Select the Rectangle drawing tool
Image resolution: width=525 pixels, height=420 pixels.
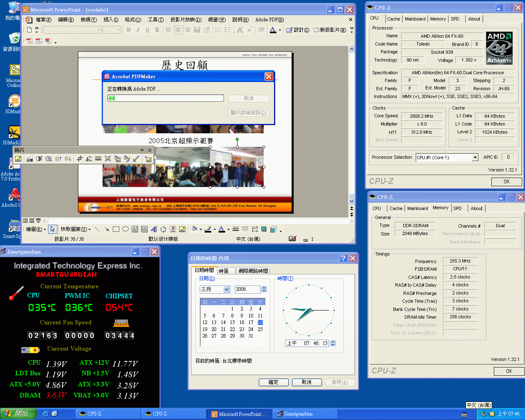[116, 229]
